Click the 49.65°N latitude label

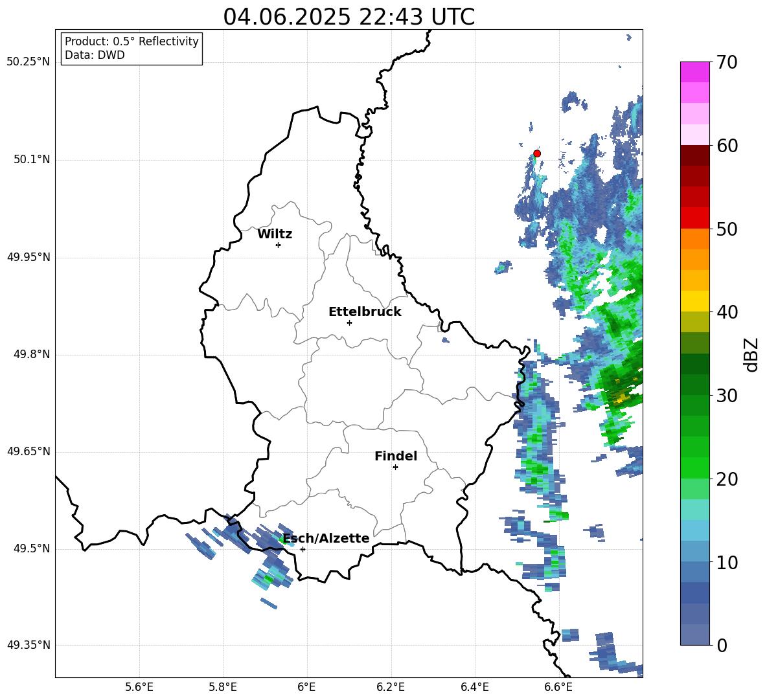click(29, 451)
